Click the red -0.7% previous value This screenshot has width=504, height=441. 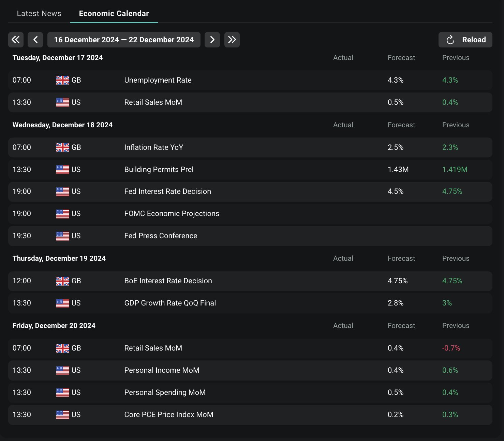451,348
